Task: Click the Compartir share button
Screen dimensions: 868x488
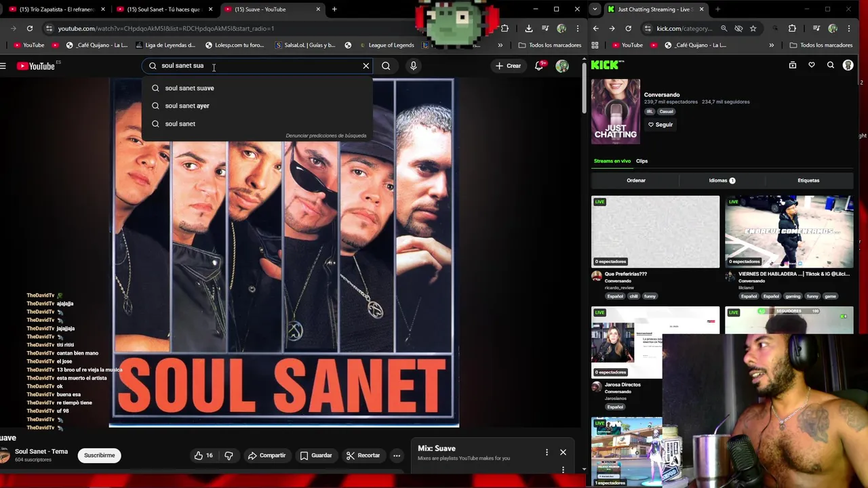Action: [x=267, y=455]
